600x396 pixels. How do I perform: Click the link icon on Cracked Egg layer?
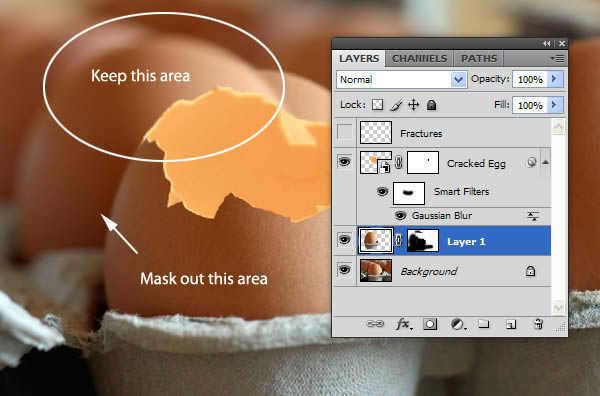click(399, 163)
